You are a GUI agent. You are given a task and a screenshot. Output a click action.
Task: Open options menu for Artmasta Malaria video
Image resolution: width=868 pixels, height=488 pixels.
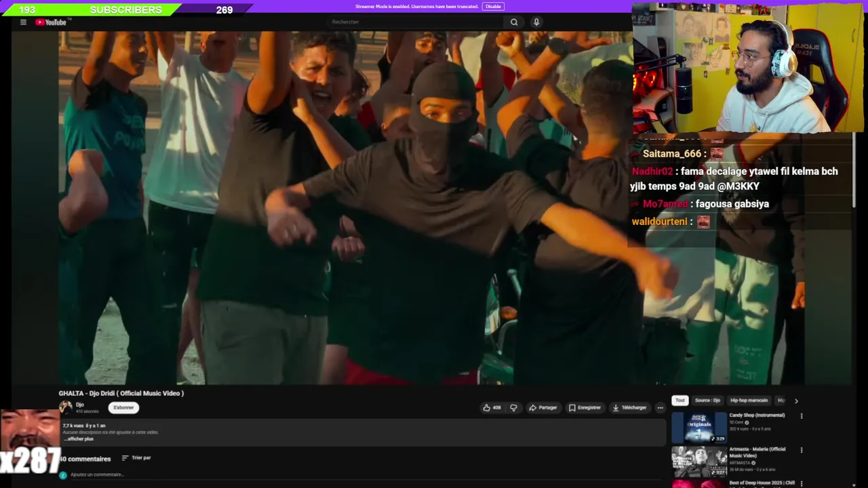click(x=802, y=450)
